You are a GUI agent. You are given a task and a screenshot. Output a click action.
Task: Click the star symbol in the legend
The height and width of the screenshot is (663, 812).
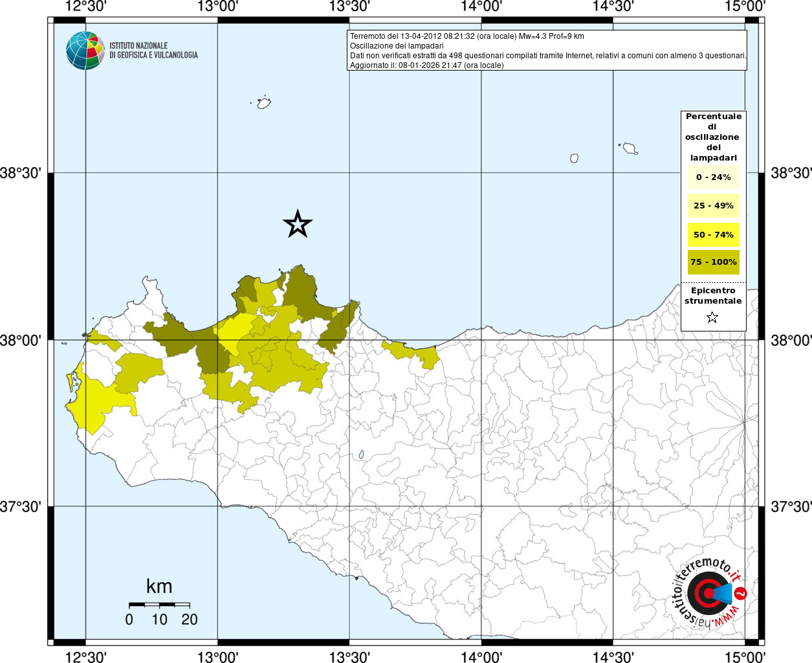coord(712,317)
